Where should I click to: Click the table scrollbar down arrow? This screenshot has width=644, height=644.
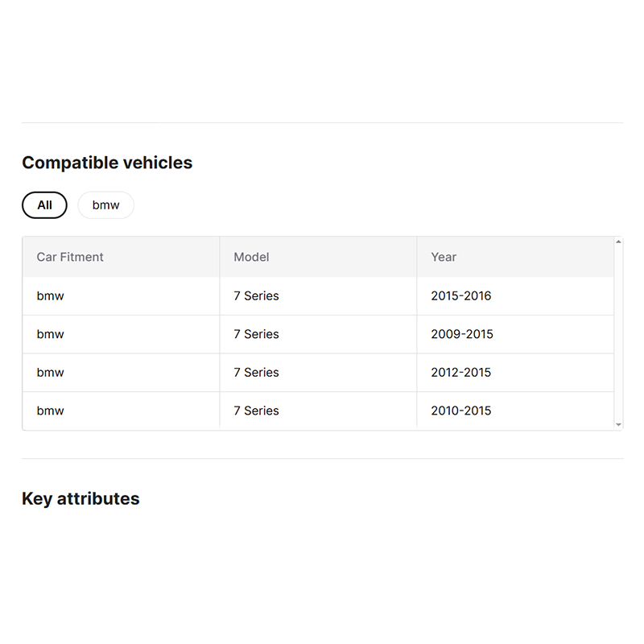click(618, 425)
